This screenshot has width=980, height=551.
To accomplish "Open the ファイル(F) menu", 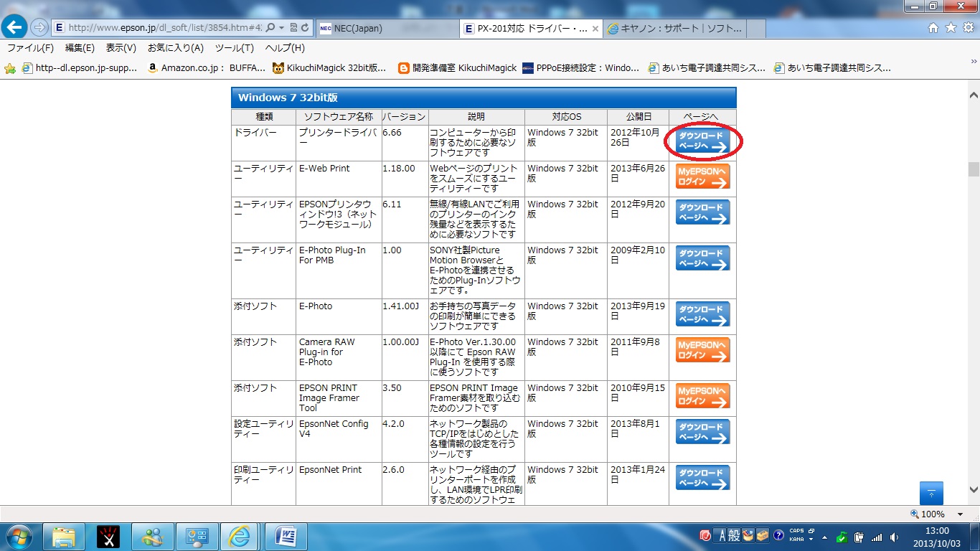I will (30, 48).
